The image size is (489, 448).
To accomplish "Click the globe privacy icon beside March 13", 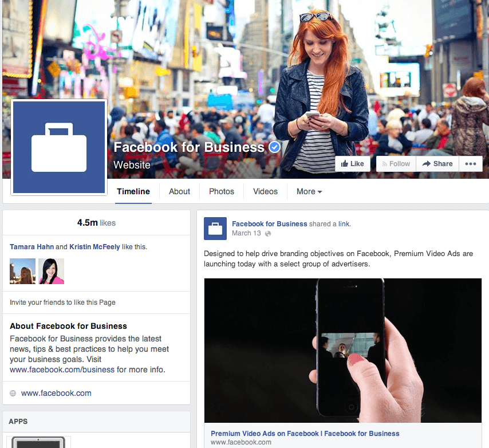I will pyautogui.click(x=268, y=234).
